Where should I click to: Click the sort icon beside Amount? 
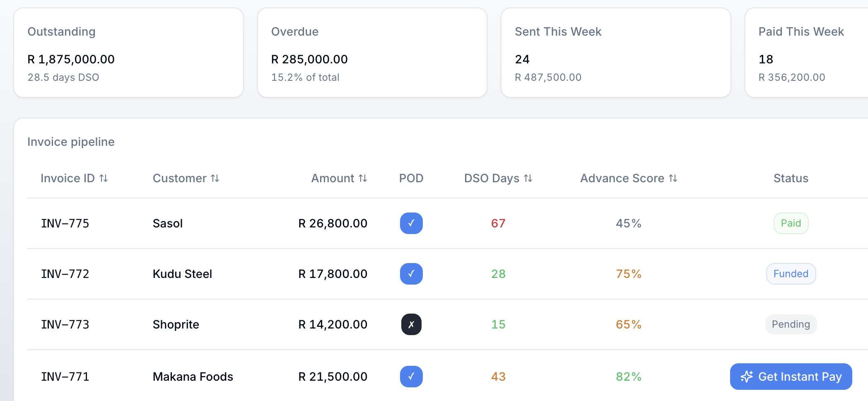(x=363, y=178)
